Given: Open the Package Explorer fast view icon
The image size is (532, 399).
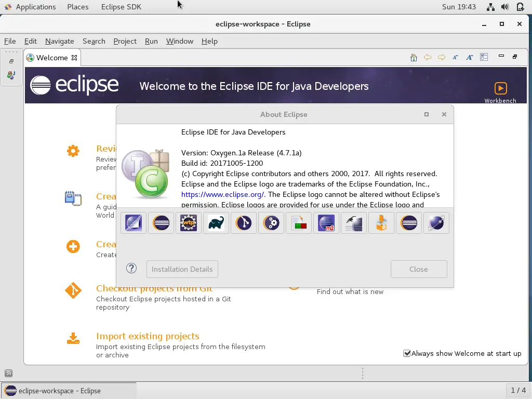Looking at the screenshot, I should (11, 75).
